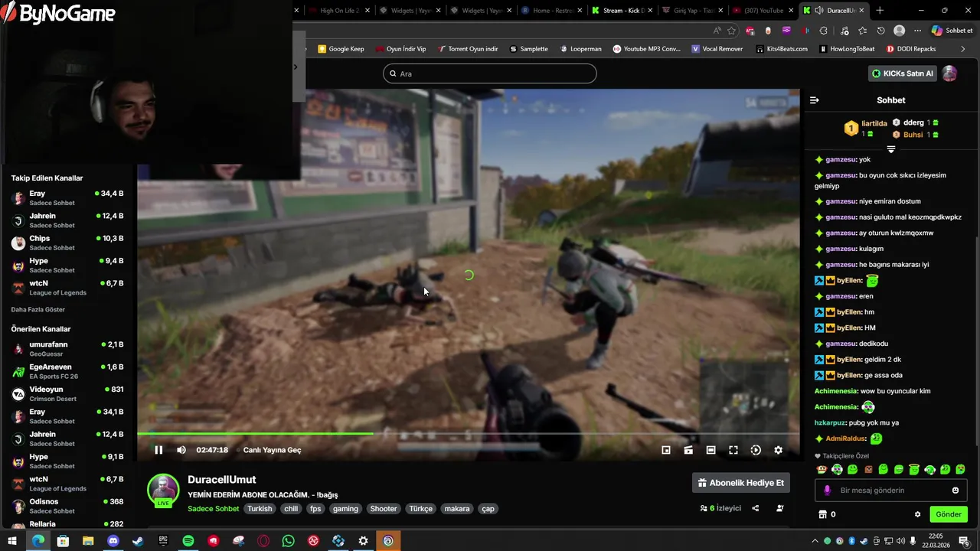Switch to the Giriş Yap tab

(692, 11)
